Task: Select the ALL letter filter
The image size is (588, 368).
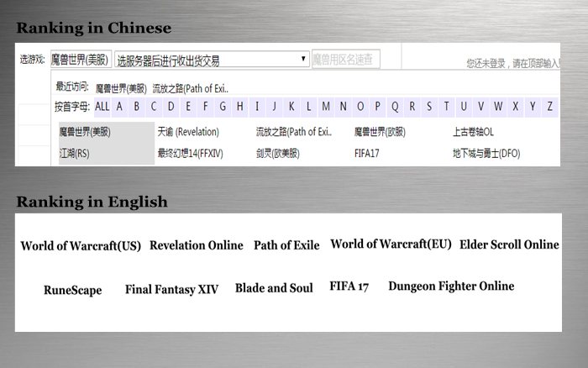Action: [x=102, y=107]
